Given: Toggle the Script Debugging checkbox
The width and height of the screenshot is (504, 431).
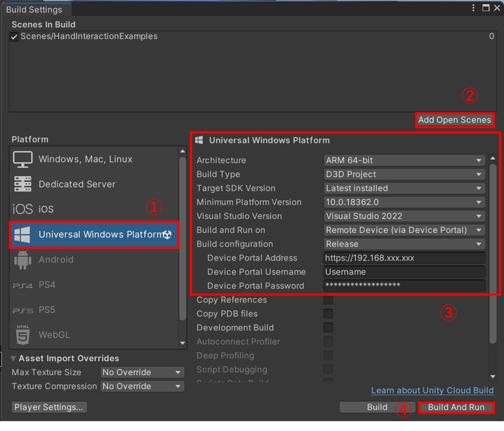Looking at the screenshot, I should [x=328, y=369].
